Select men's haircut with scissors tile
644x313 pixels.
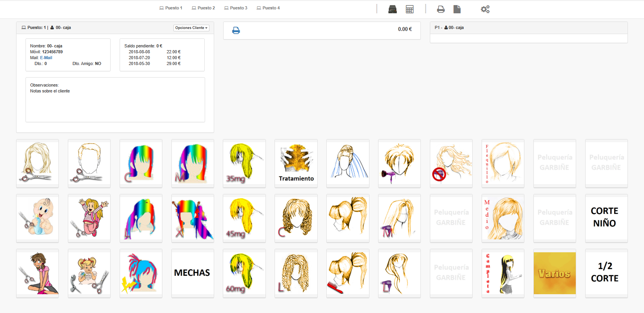click(89, 163)
